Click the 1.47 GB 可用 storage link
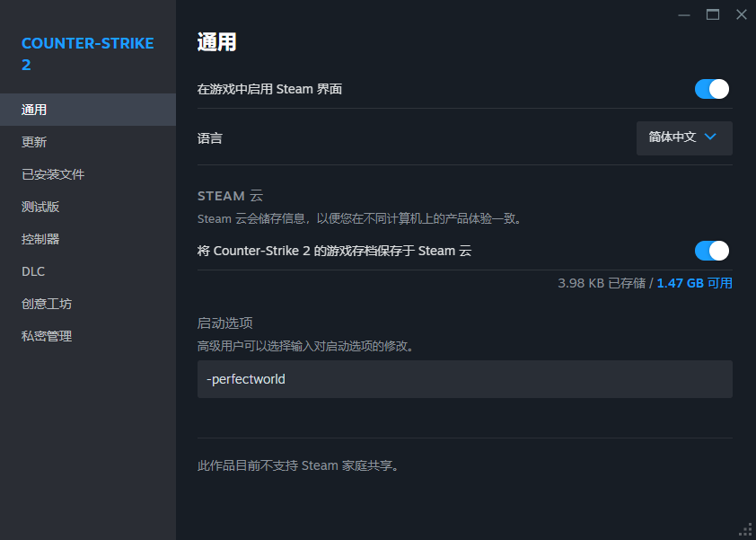Image resolution: width=756 pixels, height=540 pixels. point(694,283)
